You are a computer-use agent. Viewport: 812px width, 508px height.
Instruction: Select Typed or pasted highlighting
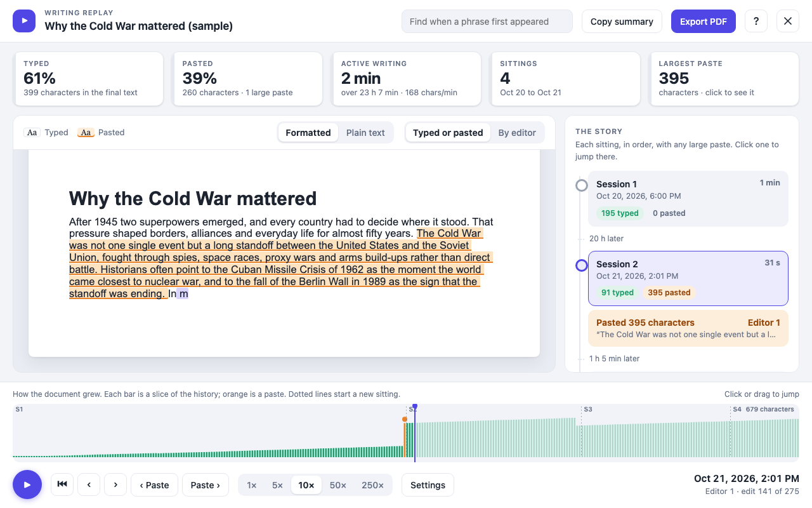pyautogui.click(x=448, y=132)
